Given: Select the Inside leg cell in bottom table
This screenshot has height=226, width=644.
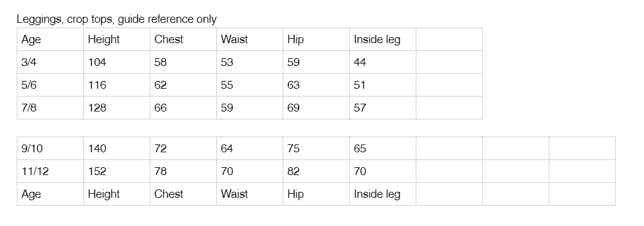Looking at the screenshot, I should 383,194.
